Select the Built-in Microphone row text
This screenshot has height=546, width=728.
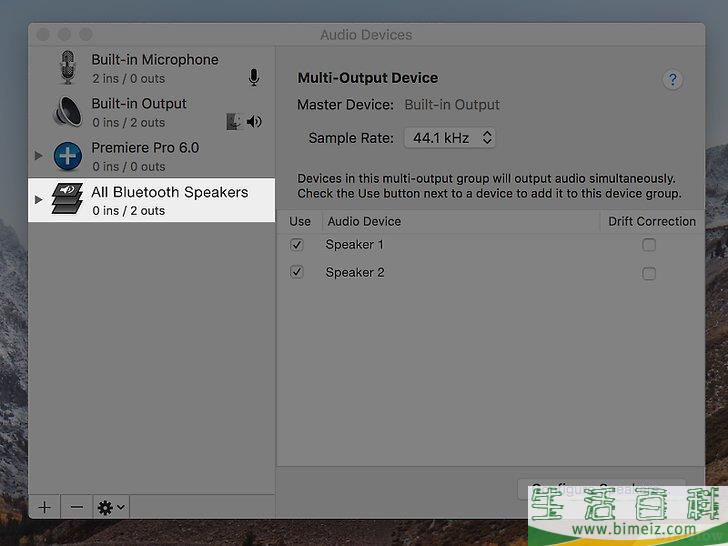click(155, 59)
